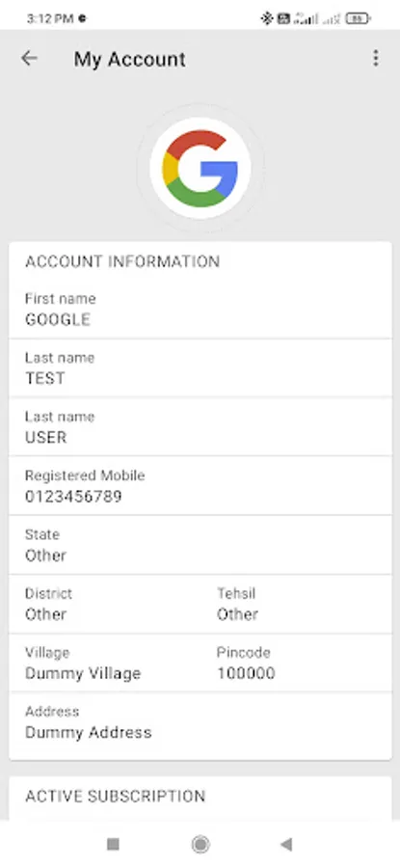Screen dimensions: 400x868
Task: Open the State Other field
Action: point(200,545)
